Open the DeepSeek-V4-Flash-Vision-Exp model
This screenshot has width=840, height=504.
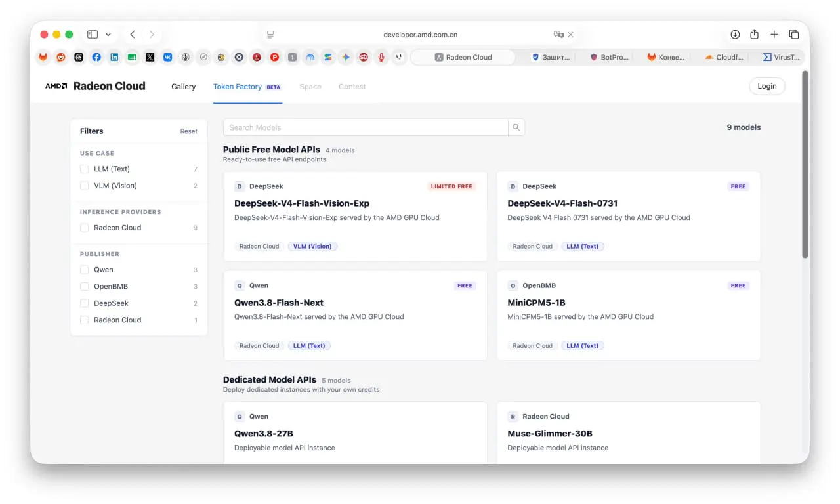(356, 217)
